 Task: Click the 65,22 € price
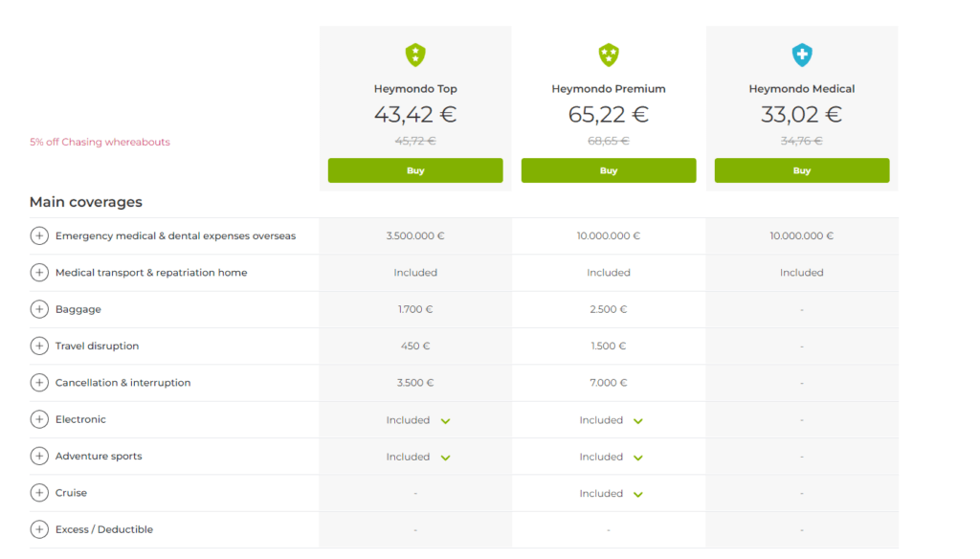click(608, 115)
